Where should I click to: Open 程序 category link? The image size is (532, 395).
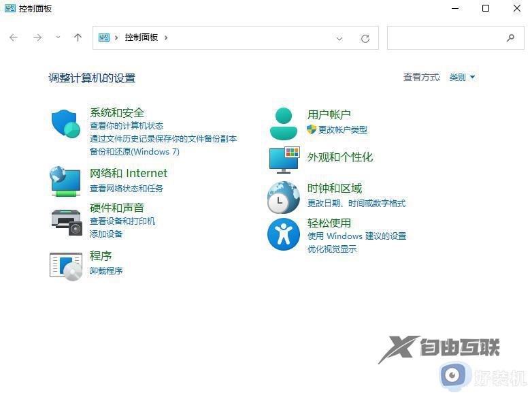point(101,256)
